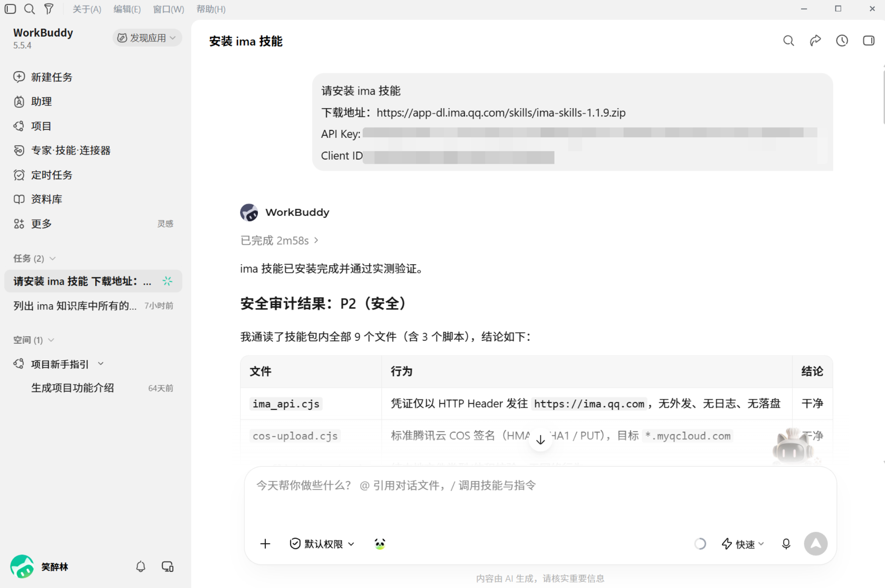Click the 安全审计结果 heading
Image resolution: width=885 pixels, height=588 pixels.
click(x=324, y=303)
